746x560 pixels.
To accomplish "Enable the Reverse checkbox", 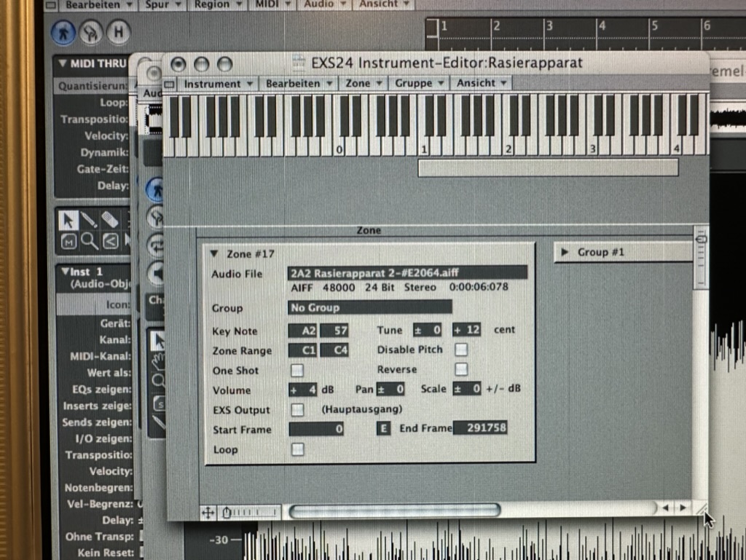I will (x=461, y=369).
